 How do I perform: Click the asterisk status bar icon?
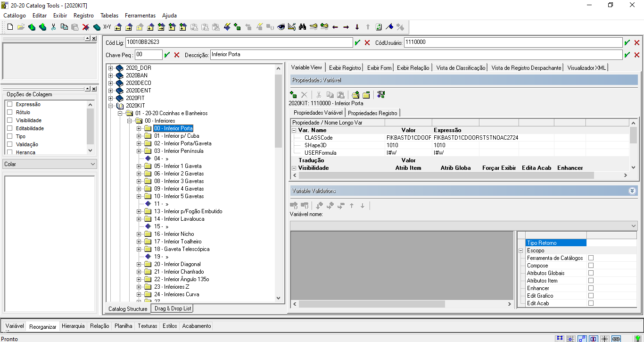point(605,338)
